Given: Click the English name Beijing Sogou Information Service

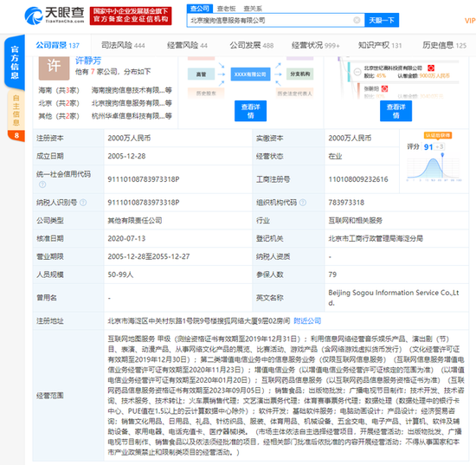Looking at the screenshot, I should click(x=394, y=298).
